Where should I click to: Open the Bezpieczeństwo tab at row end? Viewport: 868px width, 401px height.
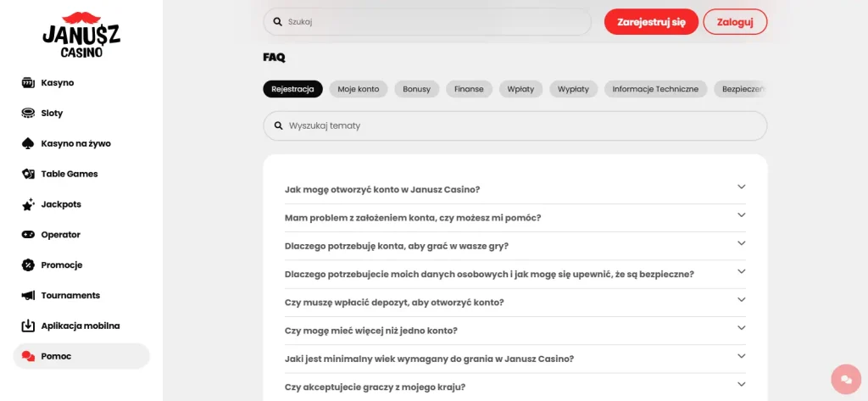coord(740,89)
